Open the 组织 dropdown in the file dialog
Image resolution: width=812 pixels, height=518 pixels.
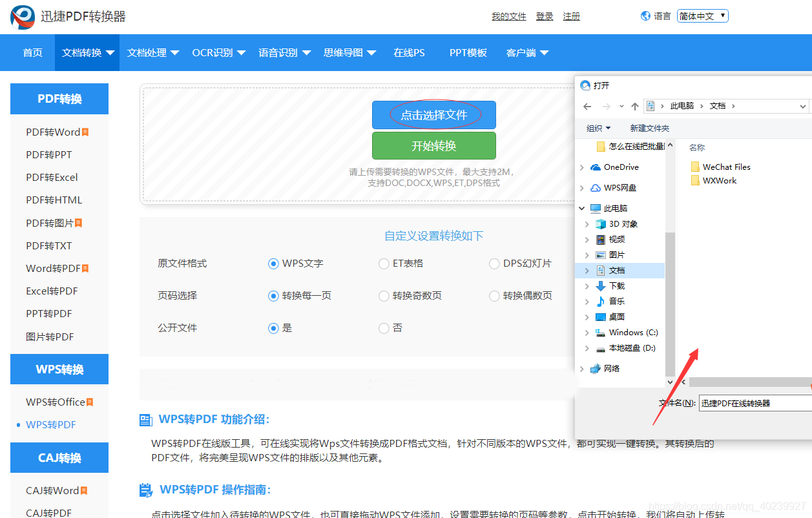pyautogui.click(x=598, y=129)
